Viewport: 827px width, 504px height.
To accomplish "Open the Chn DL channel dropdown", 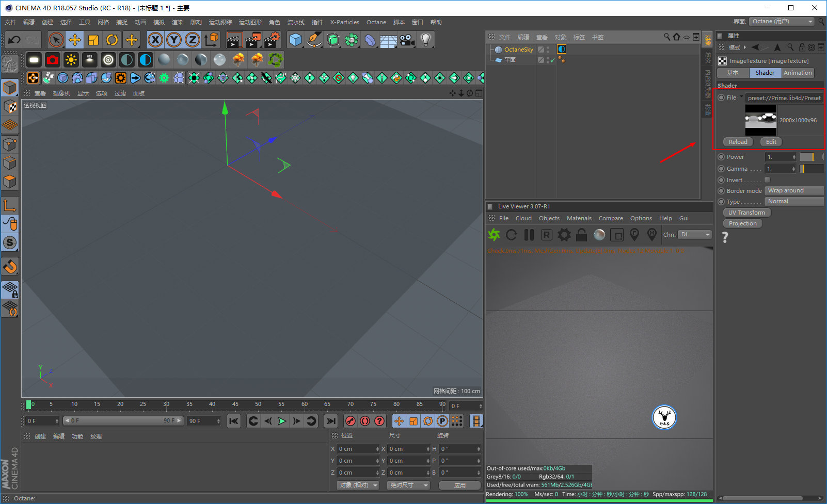I will pyautogui.click(x=695, y=235).
